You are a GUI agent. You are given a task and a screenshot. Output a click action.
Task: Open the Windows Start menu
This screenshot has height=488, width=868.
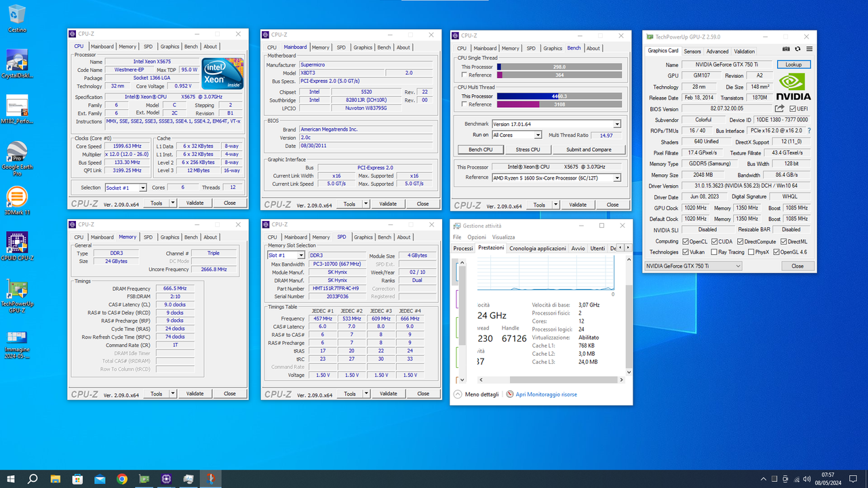11,479
